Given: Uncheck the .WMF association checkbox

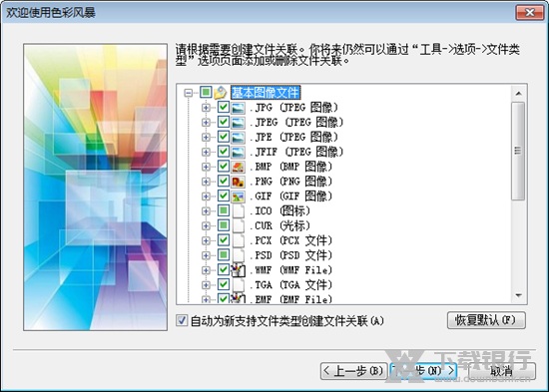Looking at the screenshot, I should pyautogui.click(x=224, y=269).
